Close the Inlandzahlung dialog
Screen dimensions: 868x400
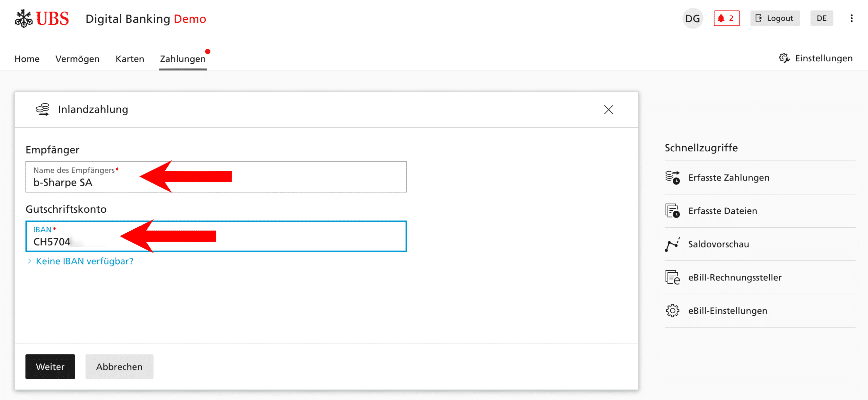609,110
